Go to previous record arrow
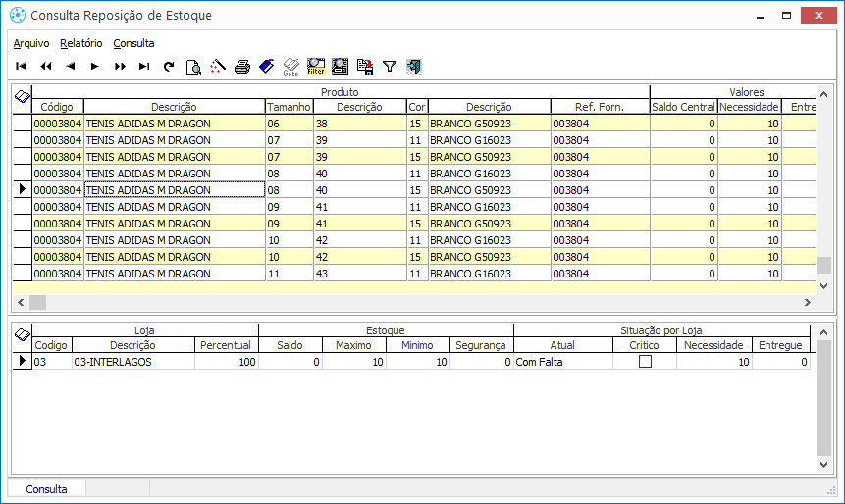 coord(71,67)
